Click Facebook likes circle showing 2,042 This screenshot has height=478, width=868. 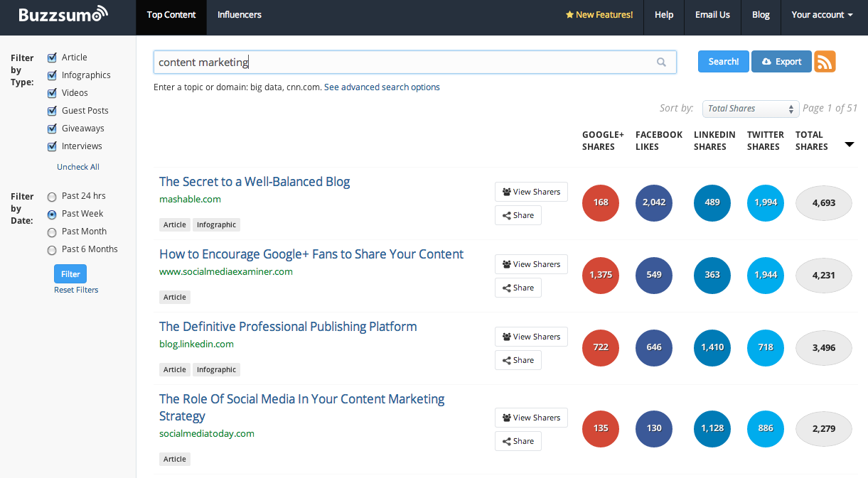(654, 202)
